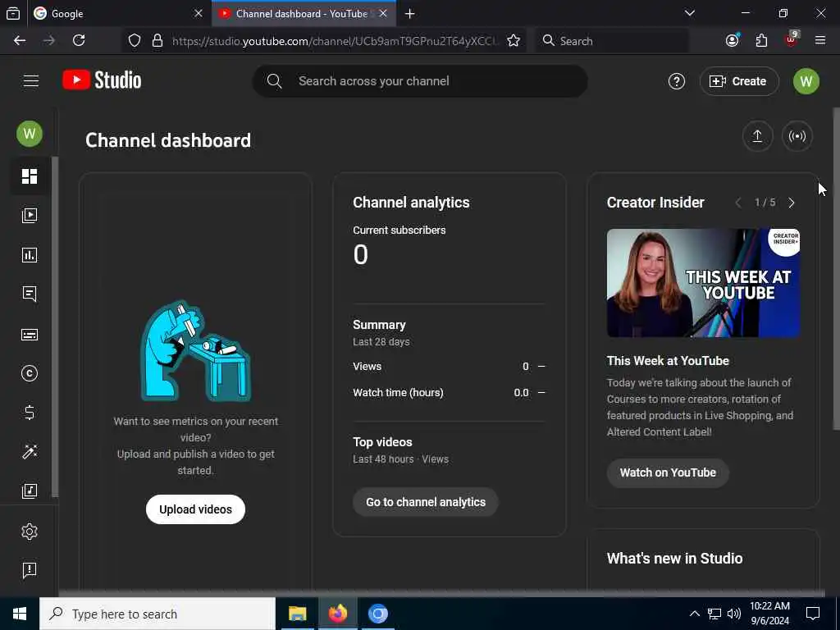Focus the Search across your channel field
The image size is (840, 630).
[419, 81]
